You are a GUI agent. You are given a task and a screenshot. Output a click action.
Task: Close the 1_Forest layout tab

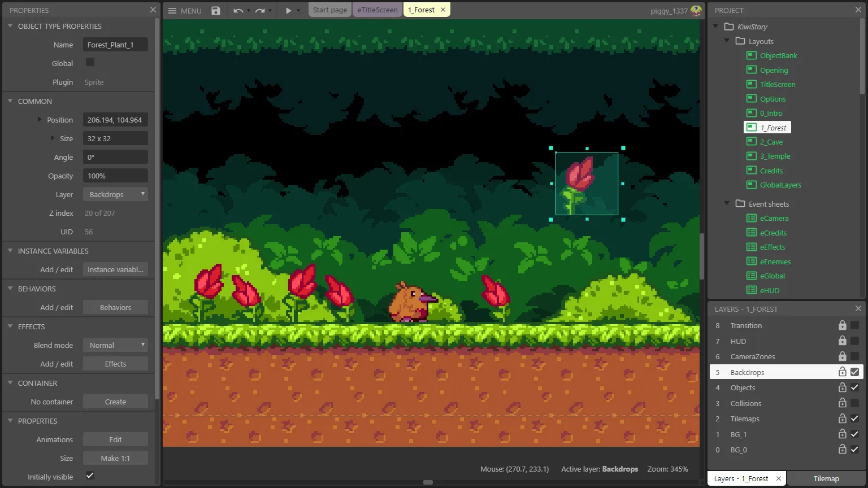[x=443, y=10]
